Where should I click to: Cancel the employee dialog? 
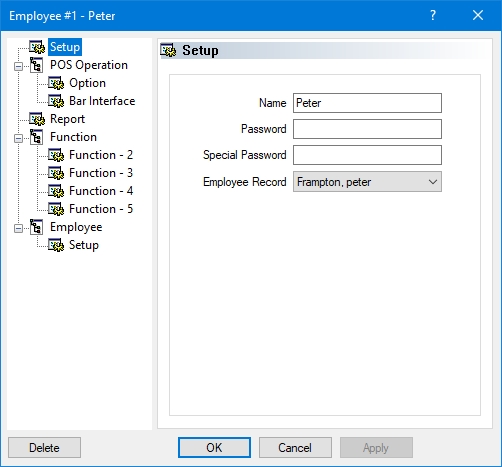point(295,448)
